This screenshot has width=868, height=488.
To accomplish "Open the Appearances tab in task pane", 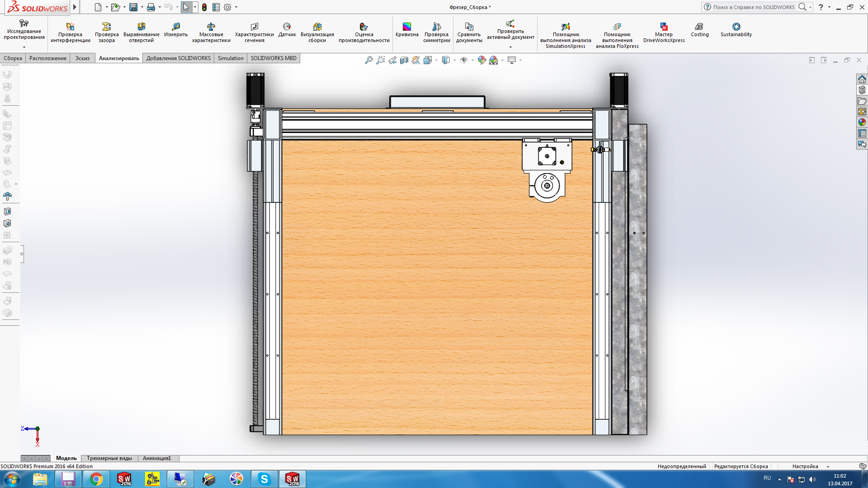I will click(x=862, y=122).
